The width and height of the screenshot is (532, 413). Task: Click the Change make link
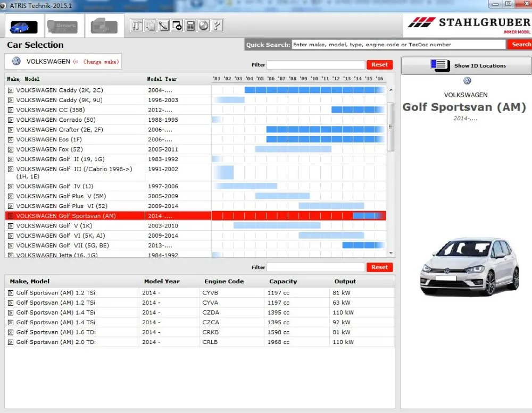[x=101, y=62]
